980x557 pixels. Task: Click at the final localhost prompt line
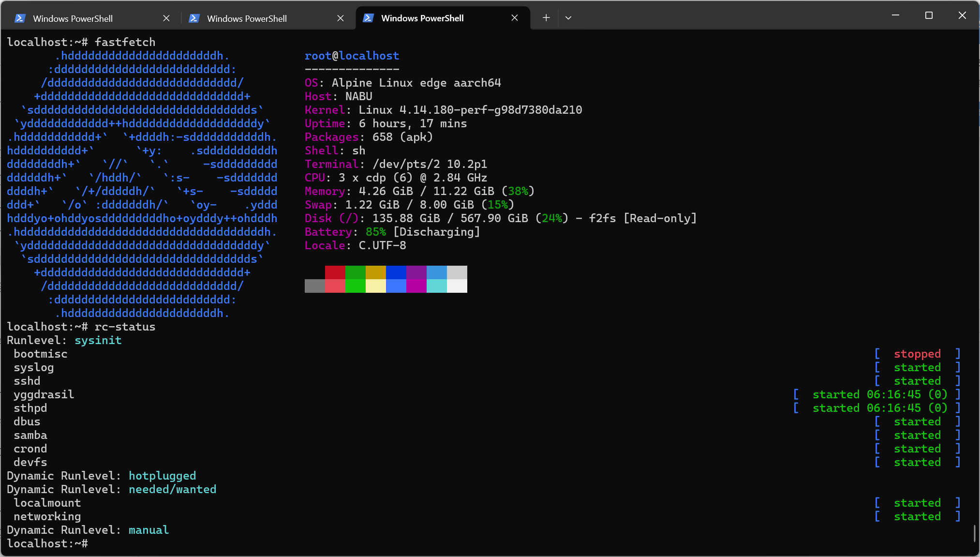tap(47, 543)
